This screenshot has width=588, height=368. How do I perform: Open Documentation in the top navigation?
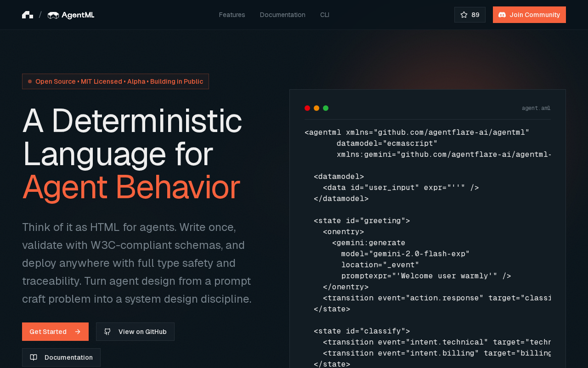coord(283,15)
